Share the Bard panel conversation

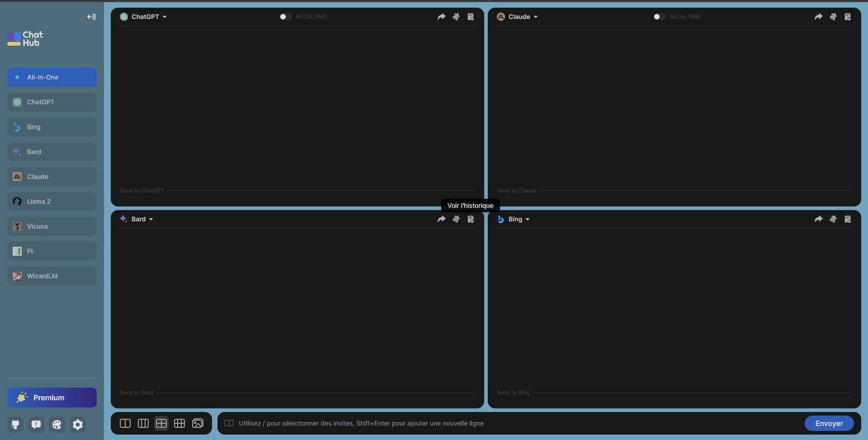point(442,219)
